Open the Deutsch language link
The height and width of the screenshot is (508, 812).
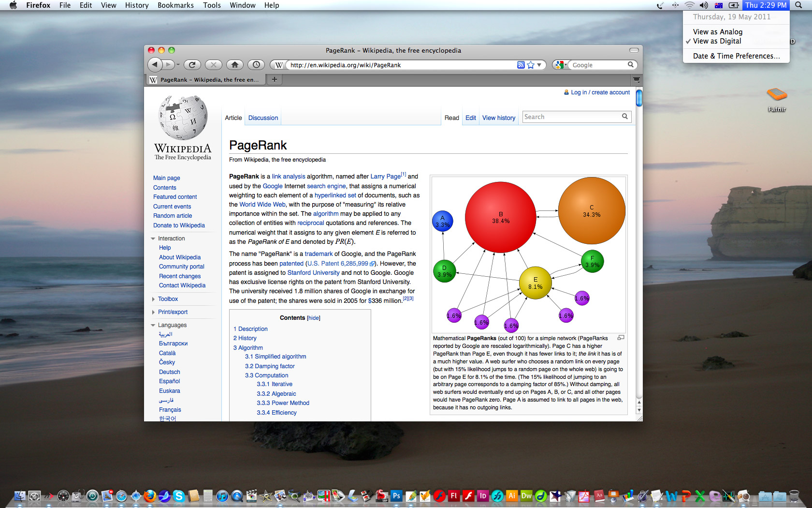point(170,372)
